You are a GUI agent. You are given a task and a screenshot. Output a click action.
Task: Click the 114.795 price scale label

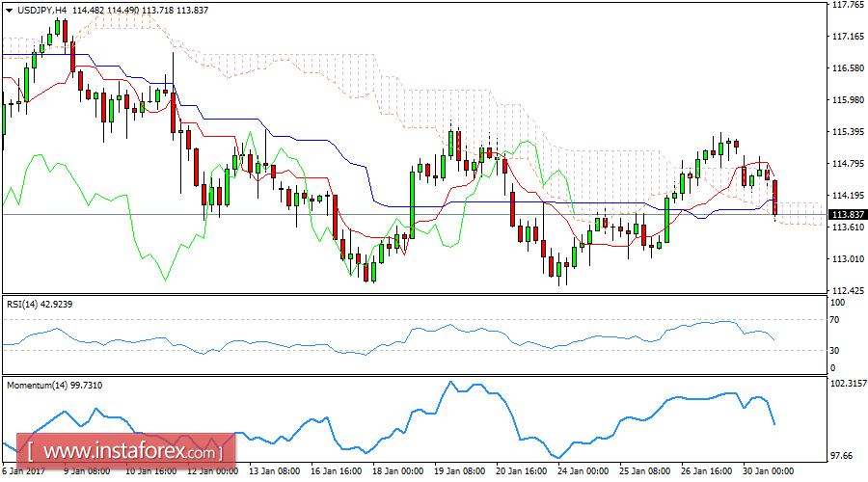(848, 164)
